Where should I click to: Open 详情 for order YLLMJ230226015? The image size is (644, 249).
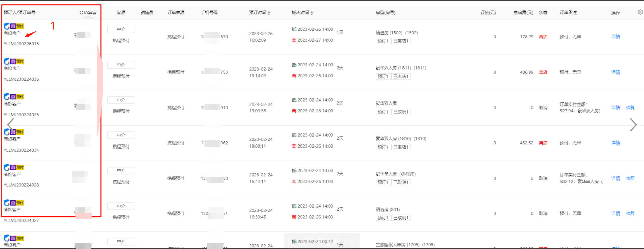(x=615, y=37)
